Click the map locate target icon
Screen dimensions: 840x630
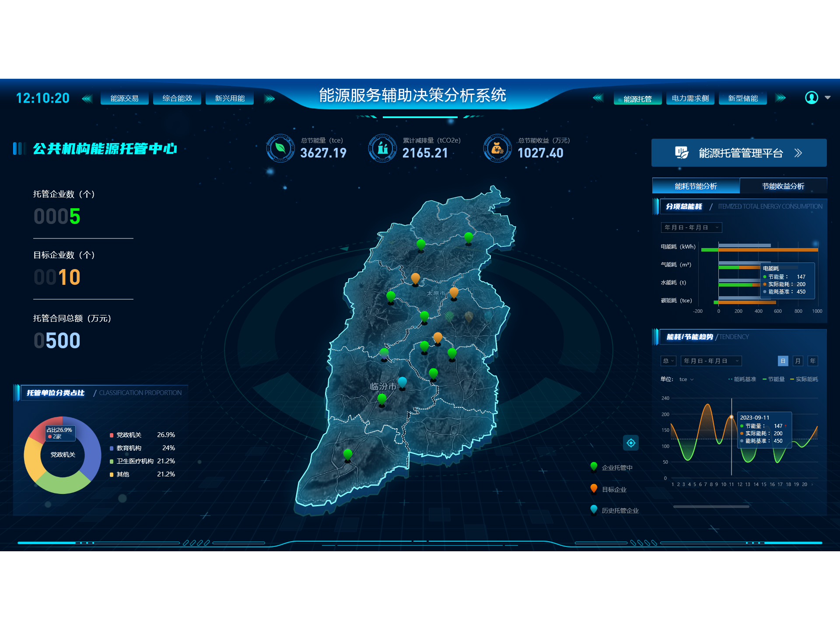point(630,443)
